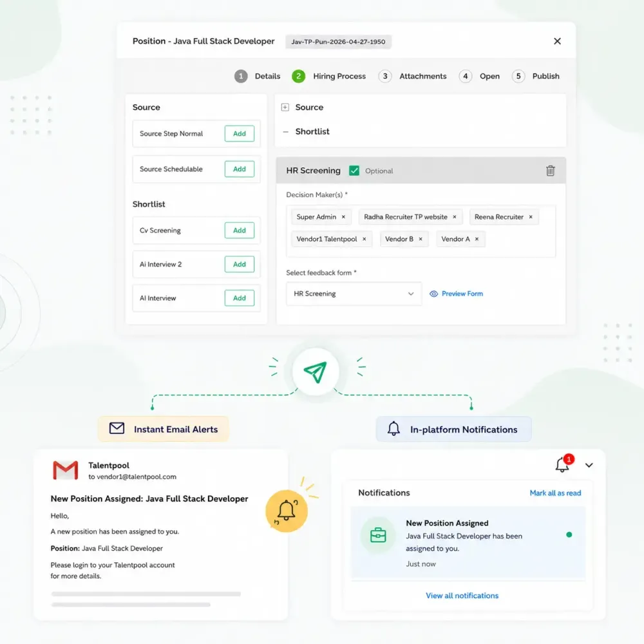The width and height of the screenshot is (644, 644).
Task: Toggle the Optional checkbox for HR Screening
Action: [x=354, y=171]
